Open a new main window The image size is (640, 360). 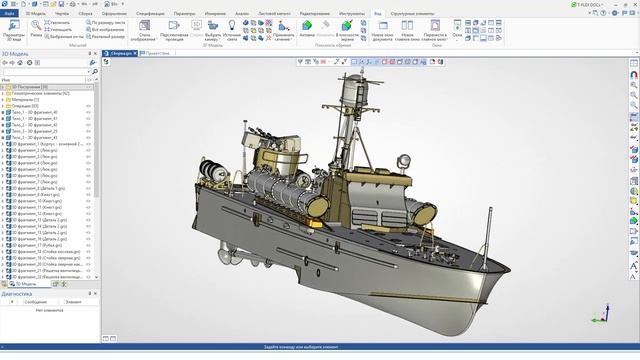(x=407, y=31)
